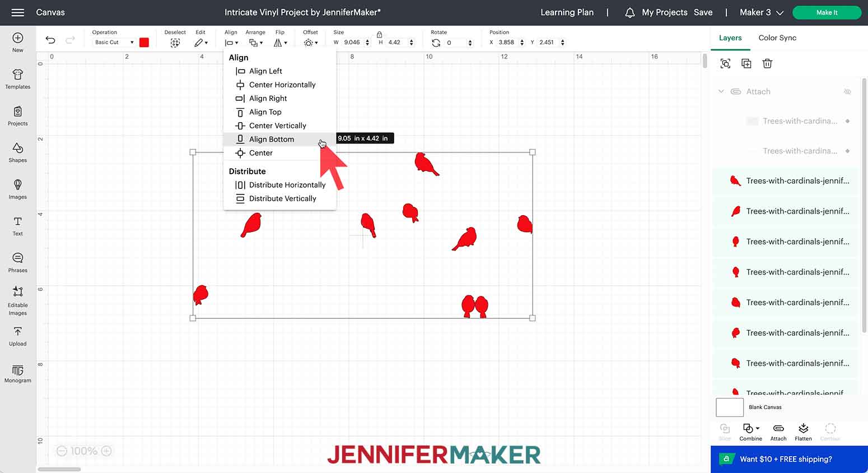This screenshot has width=868, height=473.
Task: Click the Want $10 + FREE shipping banner
Action: pyautogui.click(x=789, y=459)
